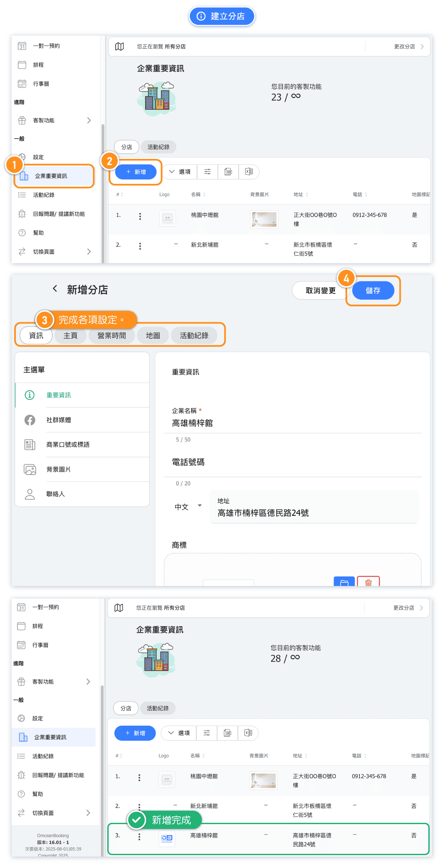Click the 取消變更 button

320,290
